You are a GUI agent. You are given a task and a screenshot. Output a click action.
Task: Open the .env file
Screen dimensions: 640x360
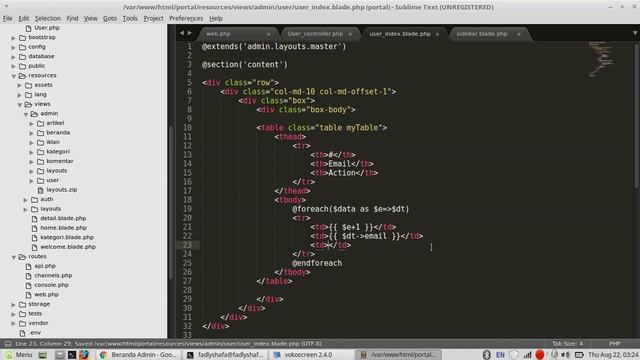(35, 333)
